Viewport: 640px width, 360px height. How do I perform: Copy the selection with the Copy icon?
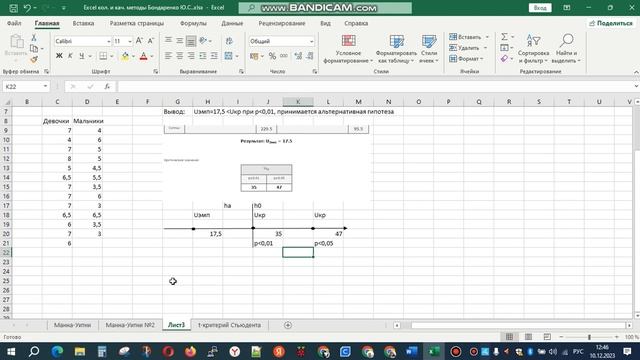coord(34,49)
